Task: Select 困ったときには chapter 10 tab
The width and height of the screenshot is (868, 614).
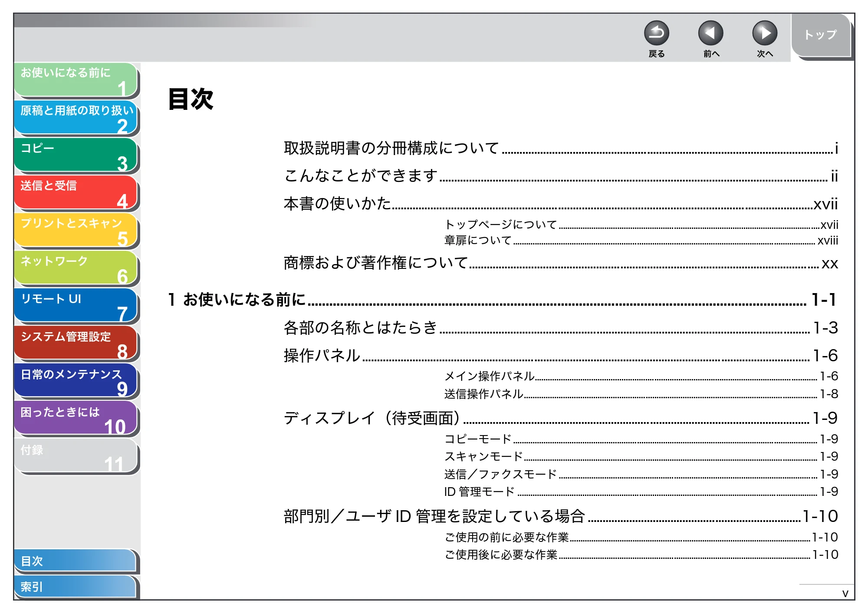Action: point(76,418)
